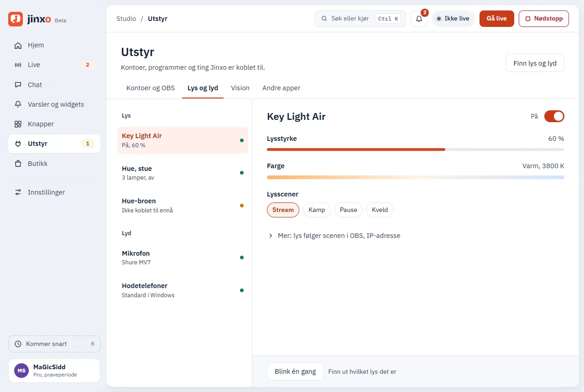Open Butikk via shopping bag icon

coord(18,163)
